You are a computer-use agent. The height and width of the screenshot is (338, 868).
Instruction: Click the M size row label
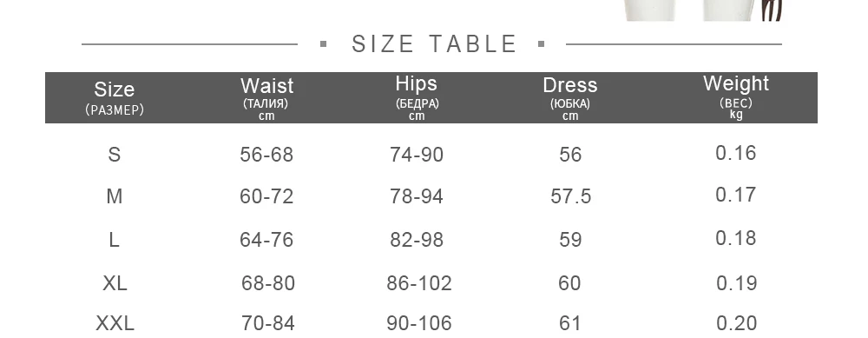(114, 196)
